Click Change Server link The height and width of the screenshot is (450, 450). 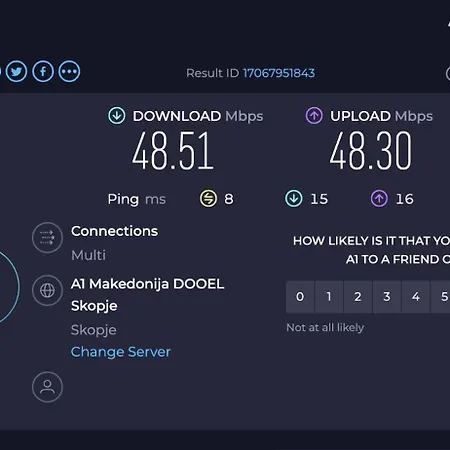(x=121, y=352)
